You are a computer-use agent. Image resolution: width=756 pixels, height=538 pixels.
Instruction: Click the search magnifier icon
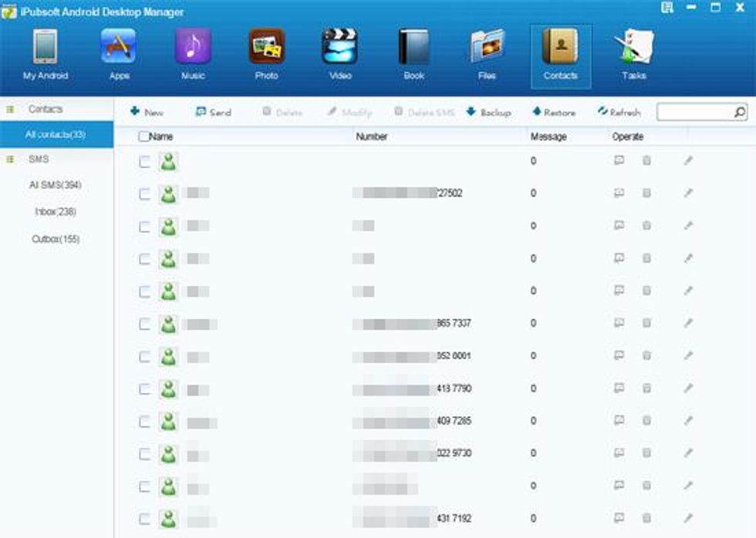(x=740, y=113)
